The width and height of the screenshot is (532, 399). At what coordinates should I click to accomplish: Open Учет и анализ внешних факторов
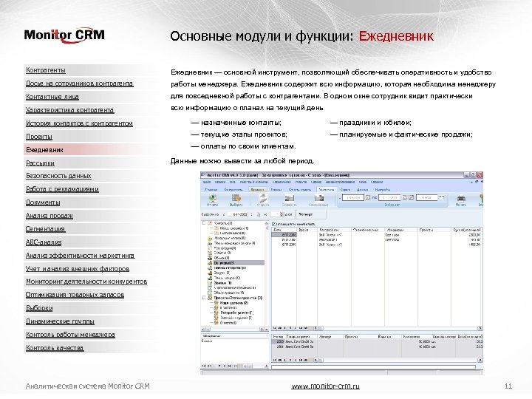point(78,269)
